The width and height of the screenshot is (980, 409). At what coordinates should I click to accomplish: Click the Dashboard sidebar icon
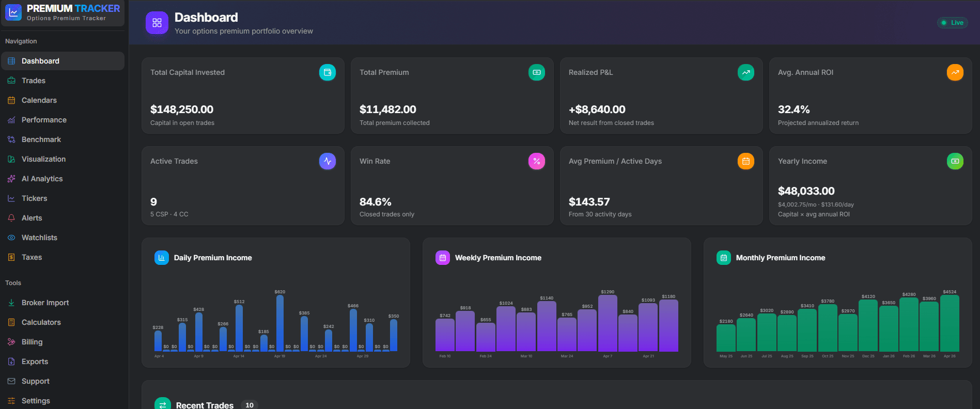click(x=11, y=61)
